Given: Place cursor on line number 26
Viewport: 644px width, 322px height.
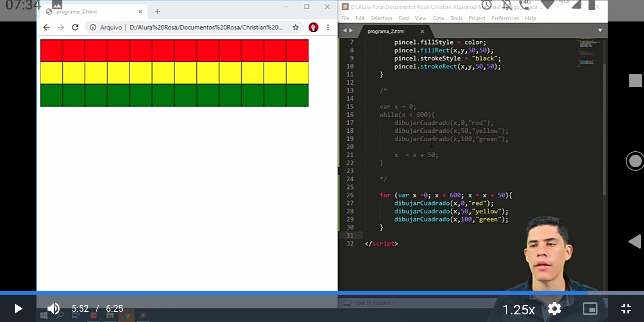Looking at the screenshot, I should click(350, 195).
